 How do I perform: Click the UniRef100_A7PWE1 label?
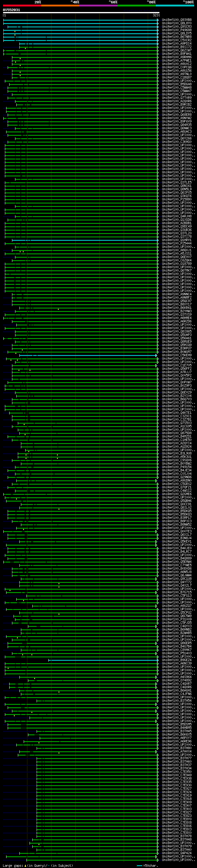177,61
